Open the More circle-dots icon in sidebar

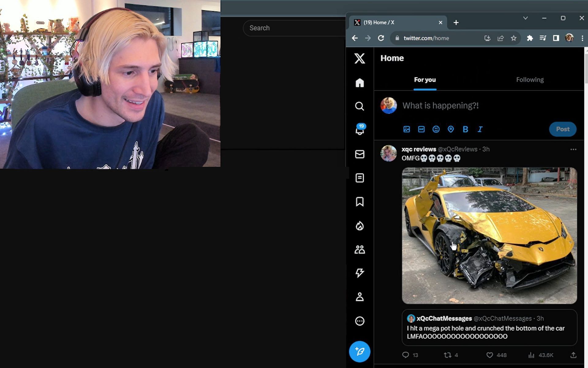(x=360, y=321)
